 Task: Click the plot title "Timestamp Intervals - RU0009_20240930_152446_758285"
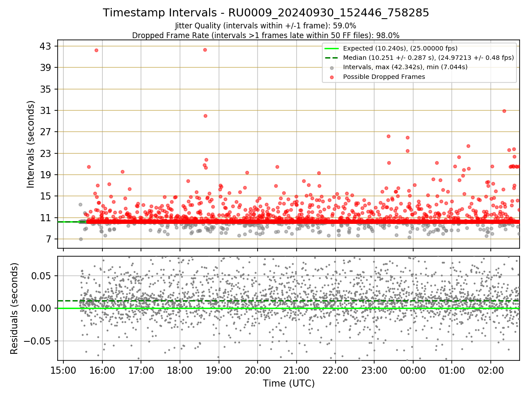[x=266, y=13]
